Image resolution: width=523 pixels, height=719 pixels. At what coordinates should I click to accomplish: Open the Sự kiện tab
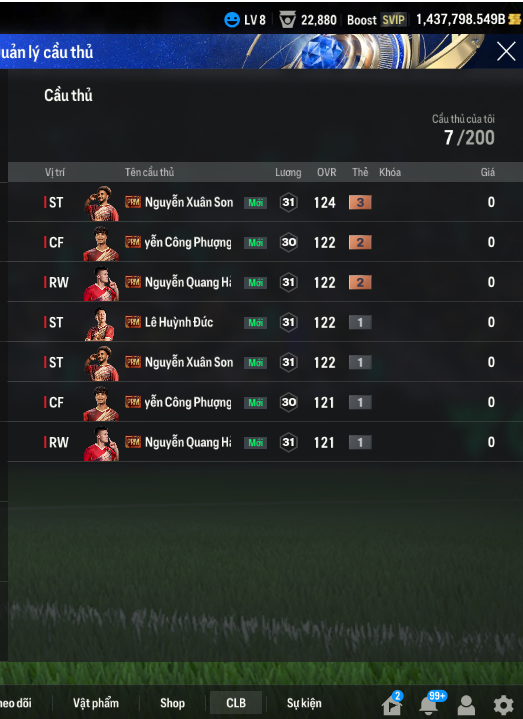coord(304,703)
